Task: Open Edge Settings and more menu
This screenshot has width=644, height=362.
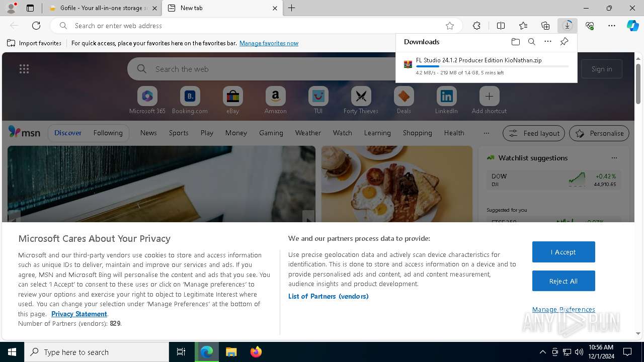Action: [612, 26]
